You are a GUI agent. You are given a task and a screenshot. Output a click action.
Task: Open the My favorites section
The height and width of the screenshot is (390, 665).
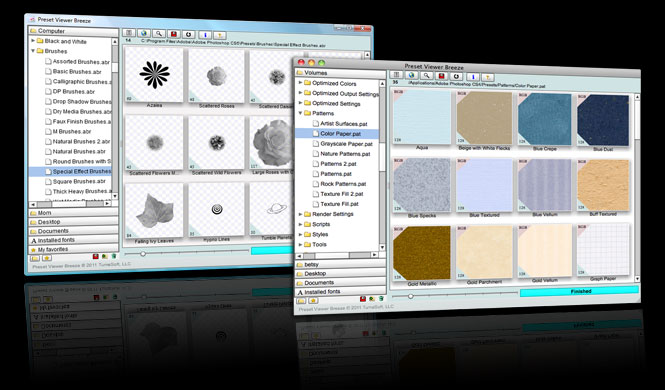74,250
